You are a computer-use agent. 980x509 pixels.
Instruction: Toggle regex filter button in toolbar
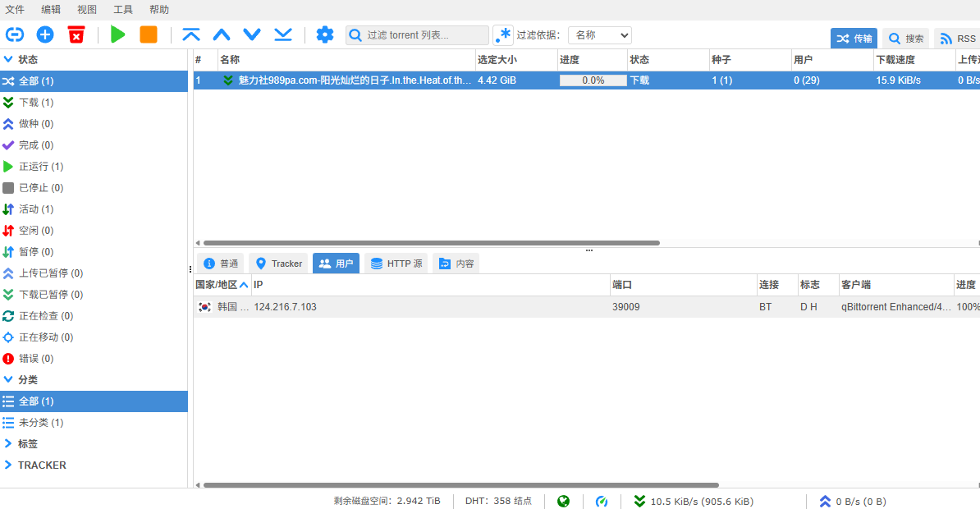coord(502,35)
